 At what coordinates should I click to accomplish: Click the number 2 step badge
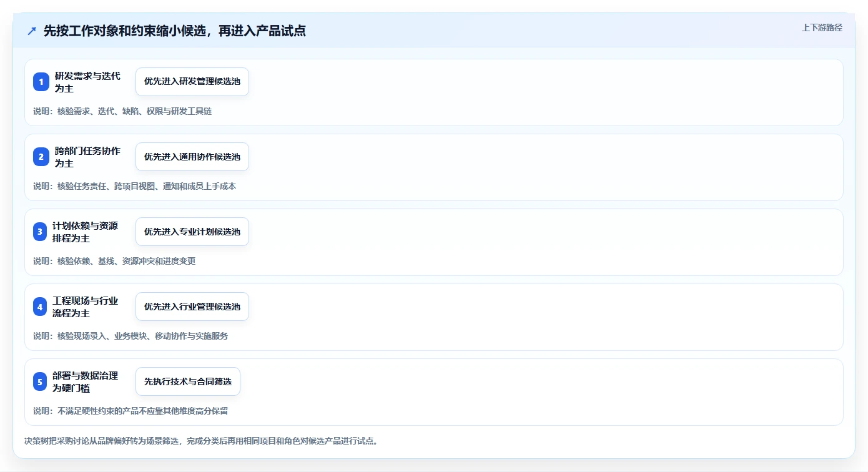tap(41, 157)
